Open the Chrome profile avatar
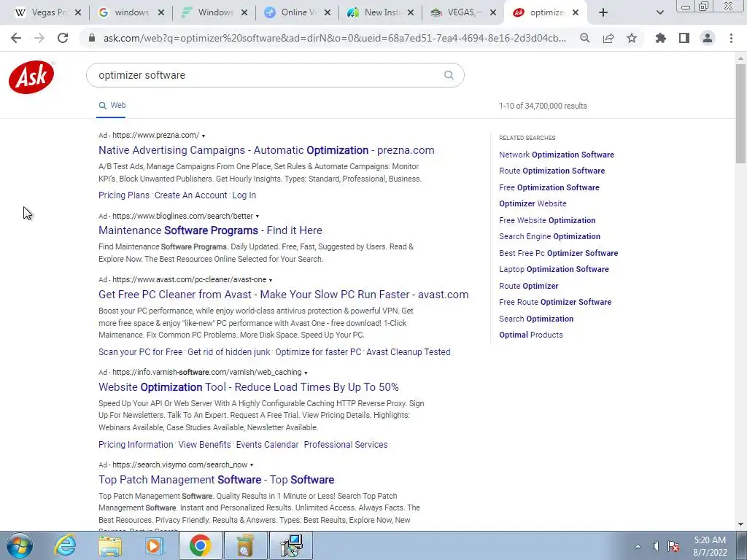This screenshot has height=560, width=747. pyautogui.click(x=708, y=38)
